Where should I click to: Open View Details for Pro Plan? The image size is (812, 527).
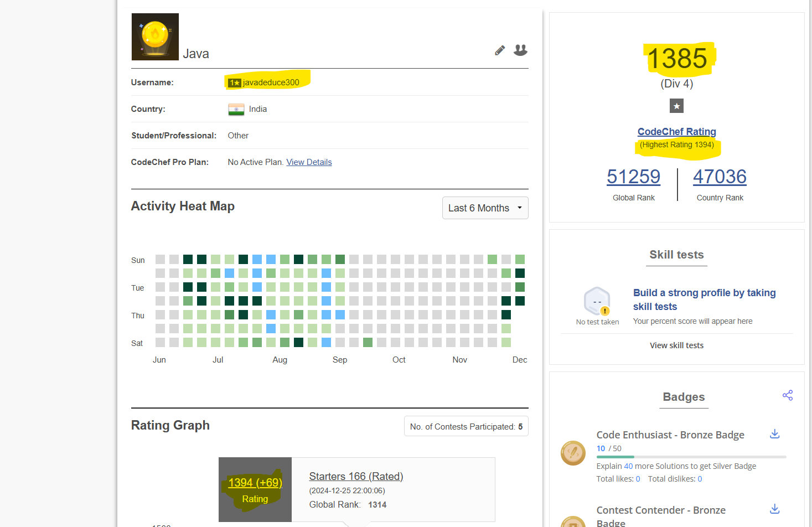pos(309,162)
